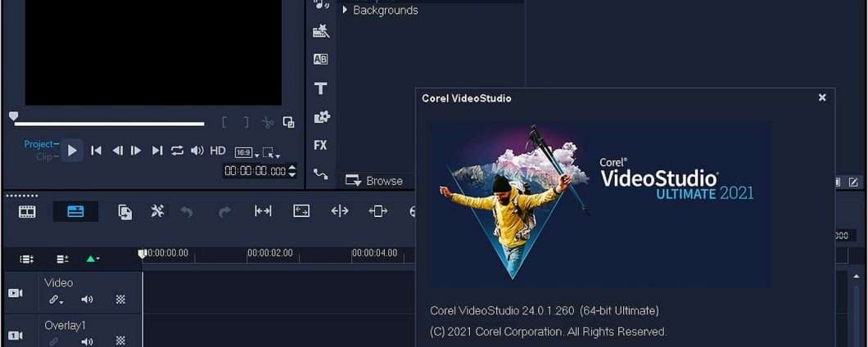Enlarge the preview window icon
This screenshot has height=347, width=868.
pos(288,122)
